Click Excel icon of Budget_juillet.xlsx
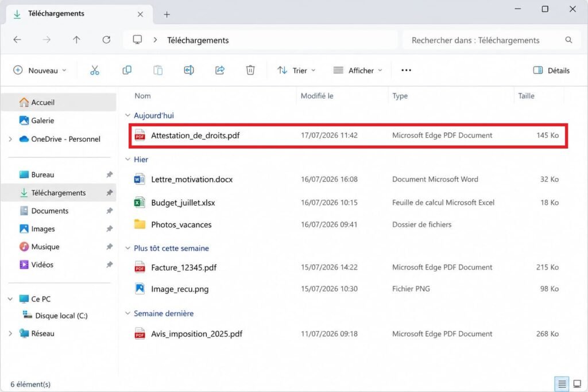The image size is (588, 392). click(x=140, y=203)
